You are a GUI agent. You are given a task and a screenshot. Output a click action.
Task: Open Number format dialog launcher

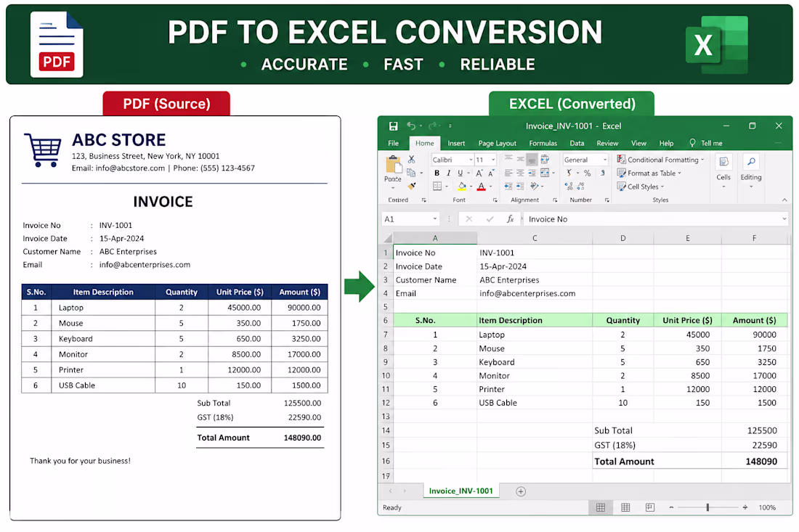pos(607,200)
